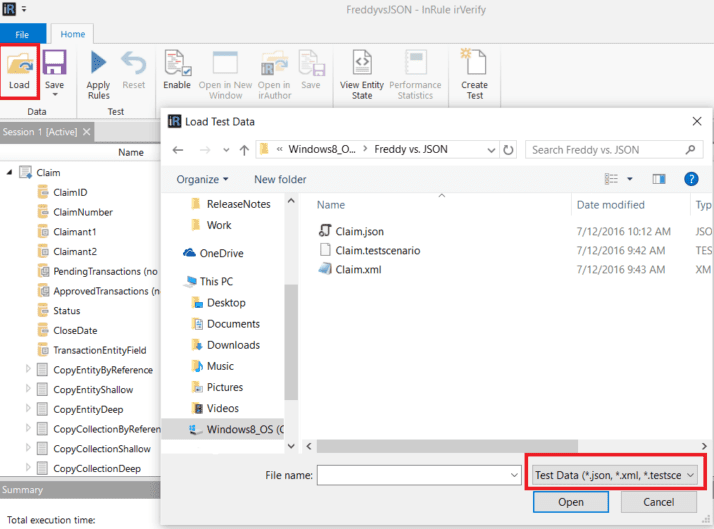The width and height of the screenshot is (714, 529).
Task: Expand the address bar path dropdown
Action: 491,150
